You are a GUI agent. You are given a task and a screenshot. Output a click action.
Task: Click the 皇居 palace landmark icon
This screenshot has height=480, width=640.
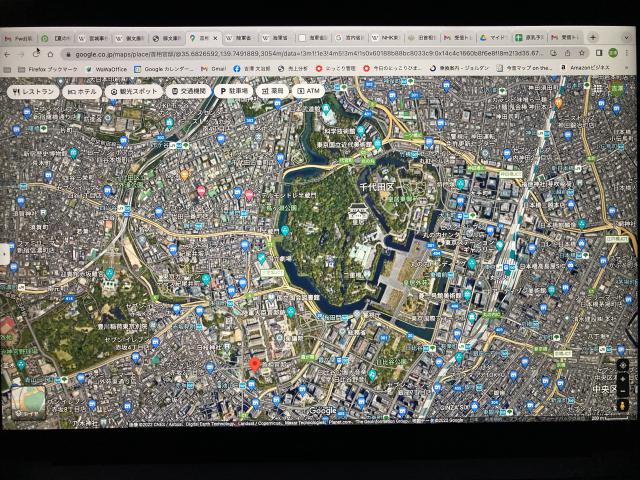click(358, 213)
